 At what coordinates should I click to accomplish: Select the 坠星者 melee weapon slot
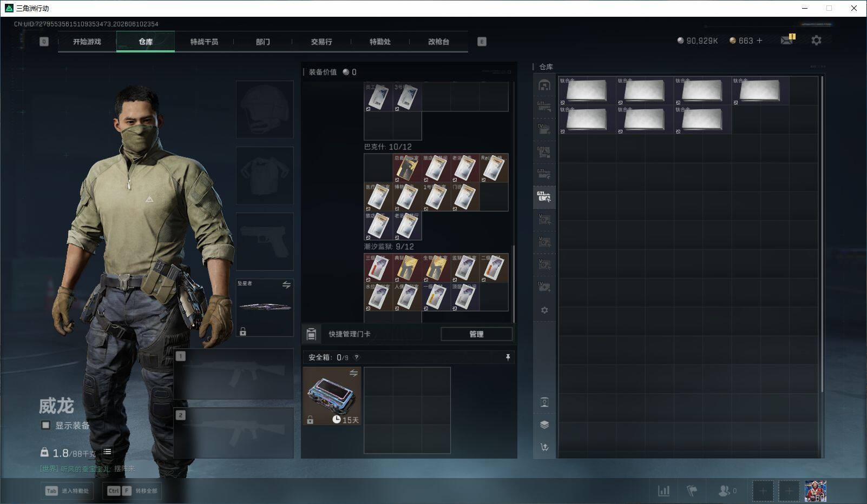pyautogui.click(x=265, y=307)
